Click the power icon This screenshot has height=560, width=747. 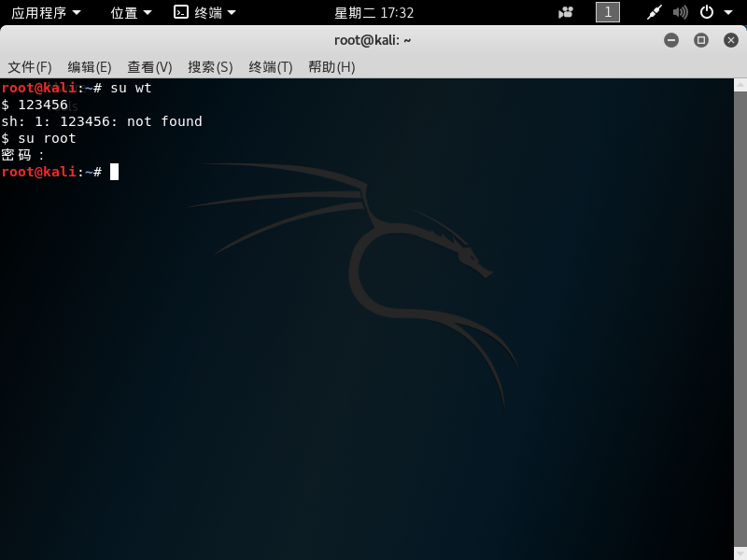coord(707,12)
